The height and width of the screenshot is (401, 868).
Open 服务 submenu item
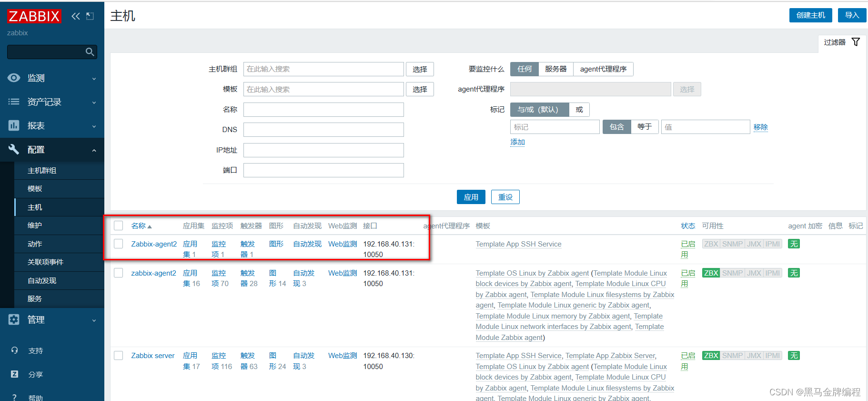(x=59, y=299)
